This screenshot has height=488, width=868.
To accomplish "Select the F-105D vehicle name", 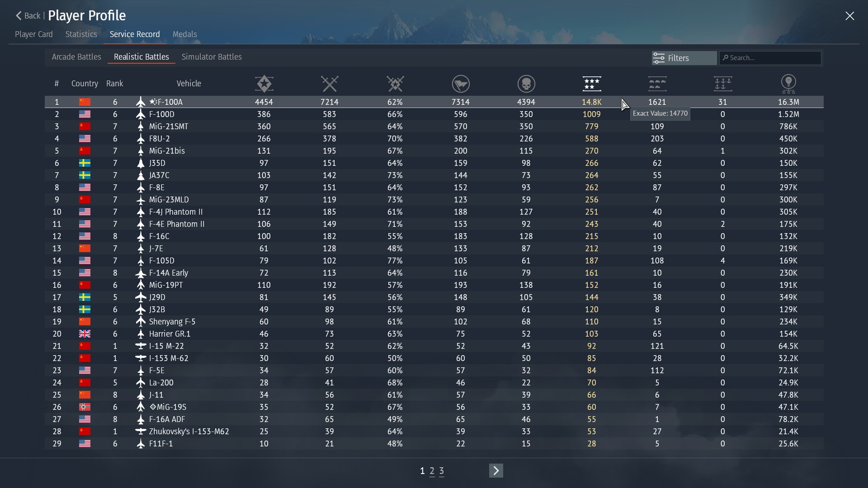I will (x=162, y=261).
